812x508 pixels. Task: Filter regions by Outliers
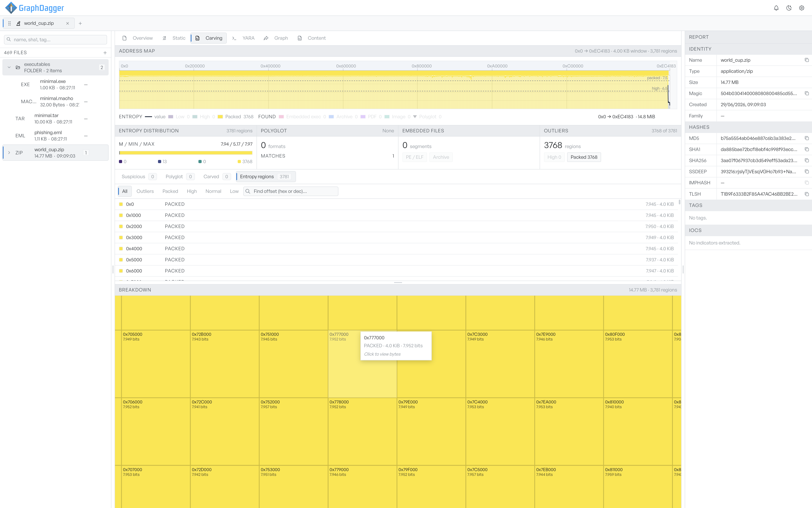(145, 191)
